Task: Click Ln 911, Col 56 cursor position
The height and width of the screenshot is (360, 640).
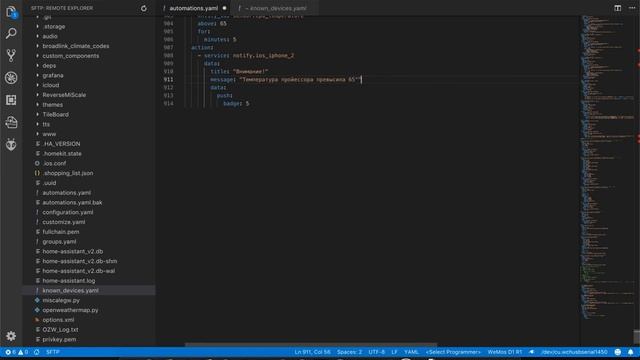Action: point(312,352)
